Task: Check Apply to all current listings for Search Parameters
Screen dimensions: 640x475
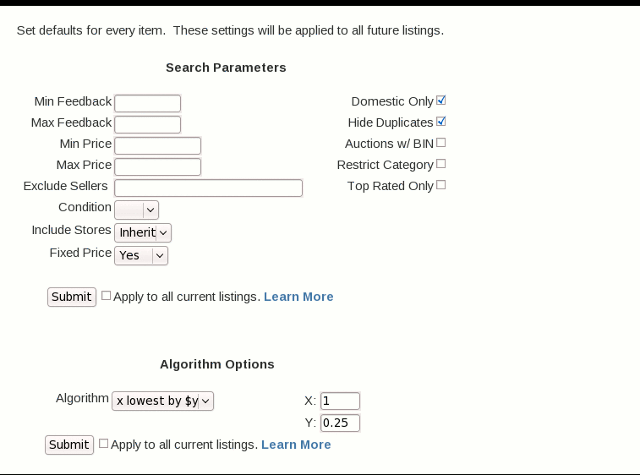Action: coord(106,295)
